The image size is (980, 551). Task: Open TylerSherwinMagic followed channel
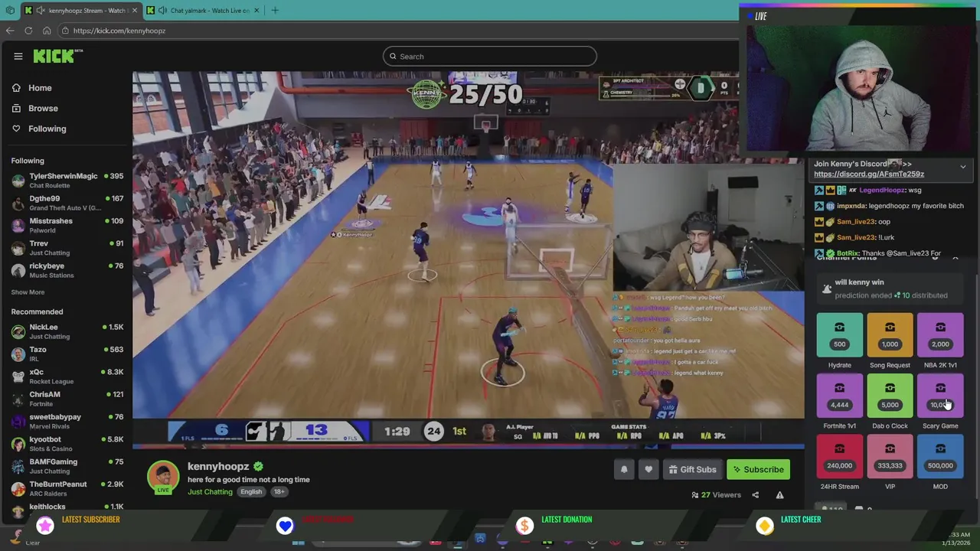click(x=67, y=180)
